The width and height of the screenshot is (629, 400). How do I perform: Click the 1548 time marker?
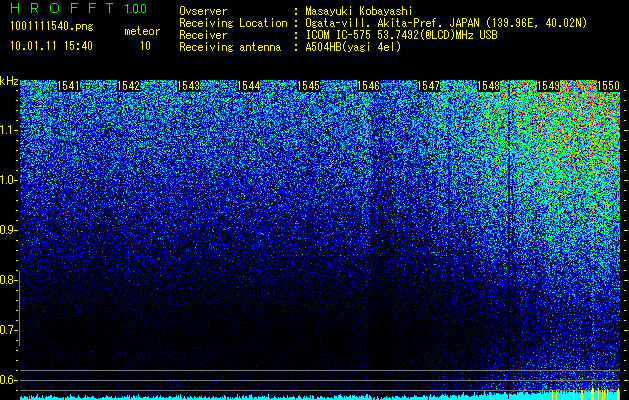click(x=489, y=86)
